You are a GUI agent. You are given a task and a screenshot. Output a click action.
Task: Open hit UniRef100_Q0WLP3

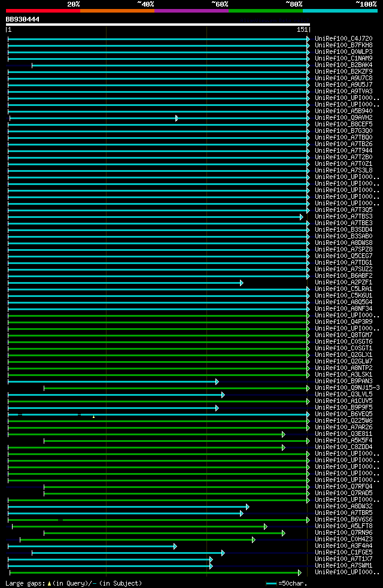pyautogui.click(x=344, y=51)
